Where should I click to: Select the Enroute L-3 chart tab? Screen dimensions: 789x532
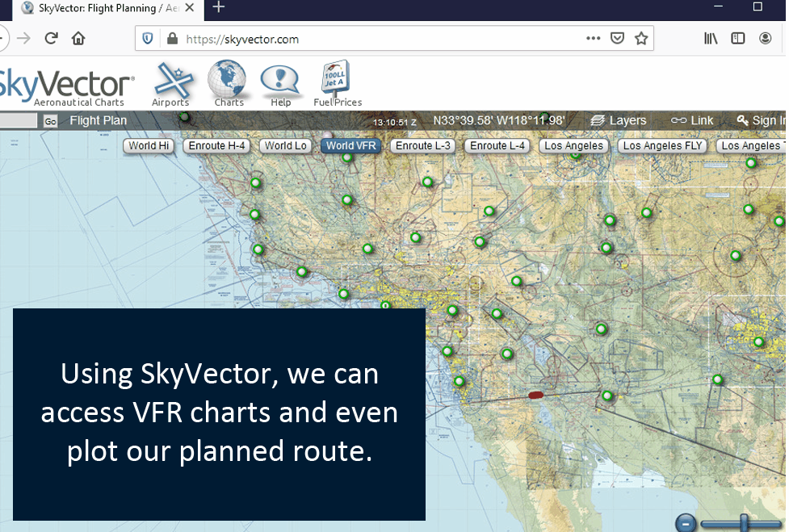coord(422,146)
